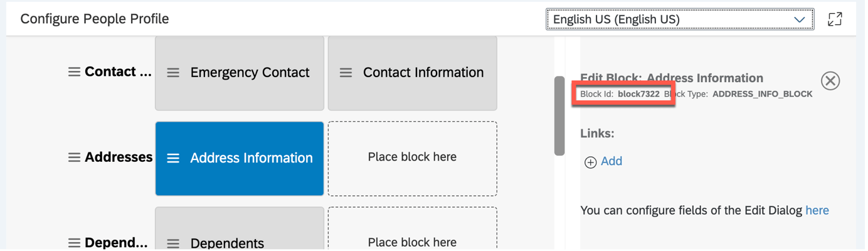Viewport: 868px width, 251px height.
Task: Select the Contact Information block
Action: (413, 73)
